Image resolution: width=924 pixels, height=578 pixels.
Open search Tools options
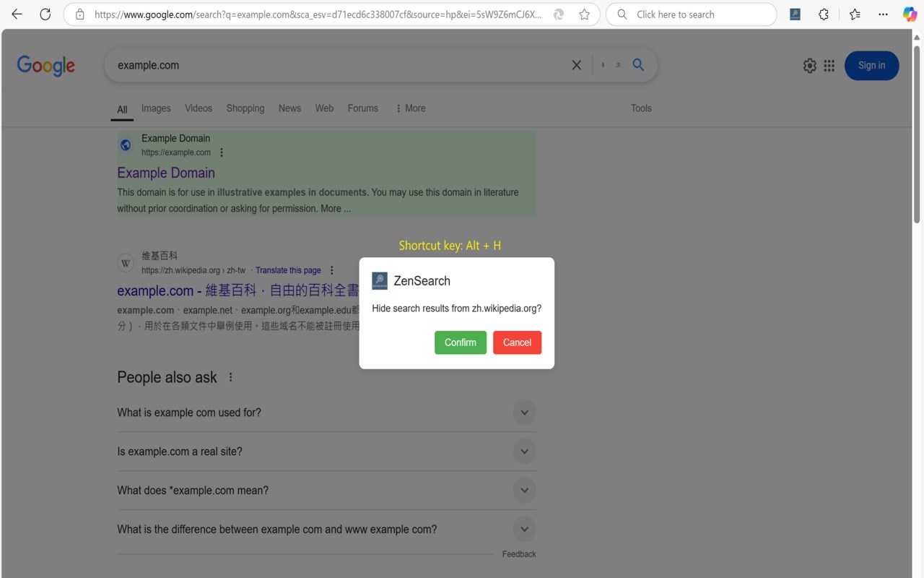tap(641, 108)
